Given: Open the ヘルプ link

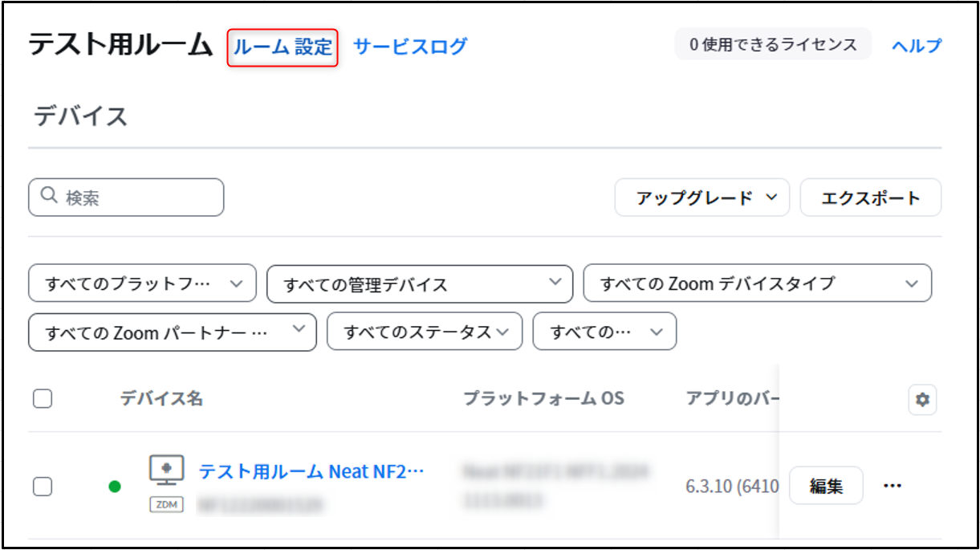Looking at the screenshot, I should click(917, 47).
